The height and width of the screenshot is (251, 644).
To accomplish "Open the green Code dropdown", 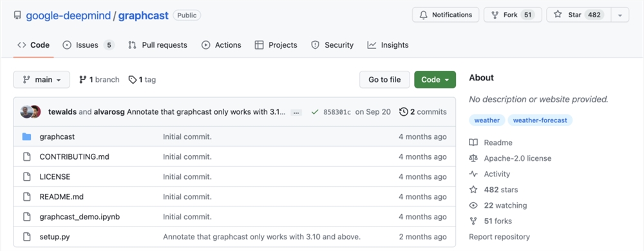I will coord(435,80).
